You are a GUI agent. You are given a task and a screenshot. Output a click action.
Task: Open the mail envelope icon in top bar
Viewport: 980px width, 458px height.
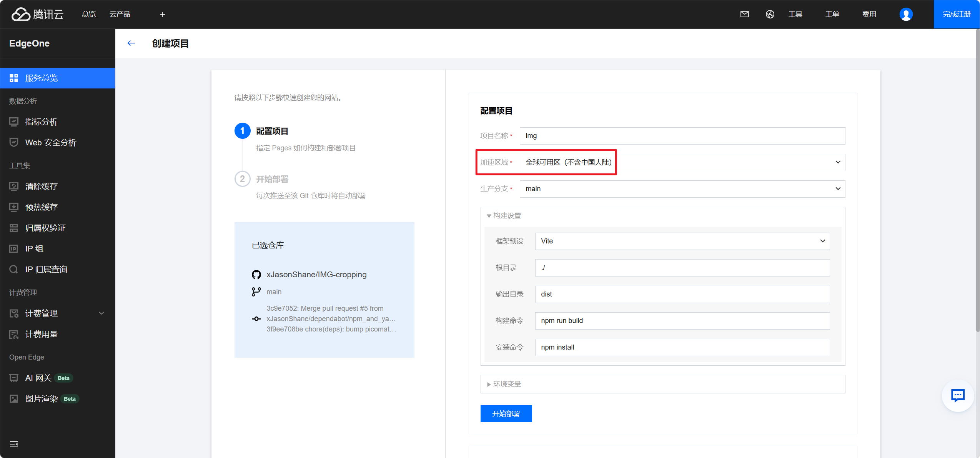(744, 14)
